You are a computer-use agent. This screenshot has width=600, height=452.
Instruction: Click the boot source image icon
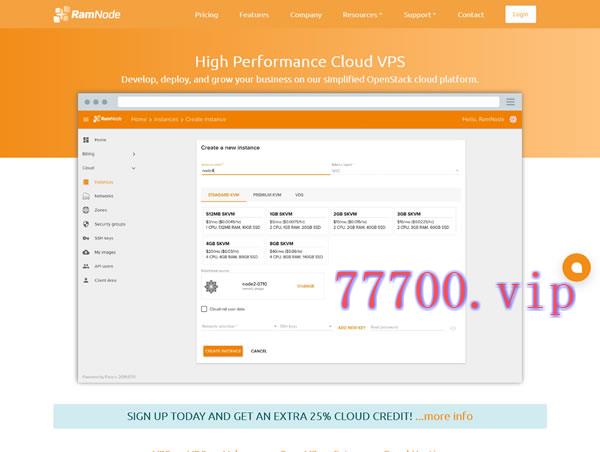211,286
